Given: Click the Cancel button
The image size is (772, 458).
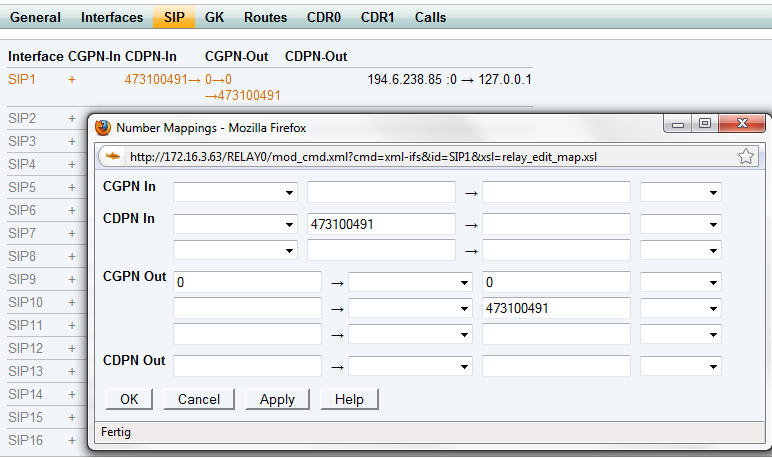Looking at the screenshot, I should [198, 399].
